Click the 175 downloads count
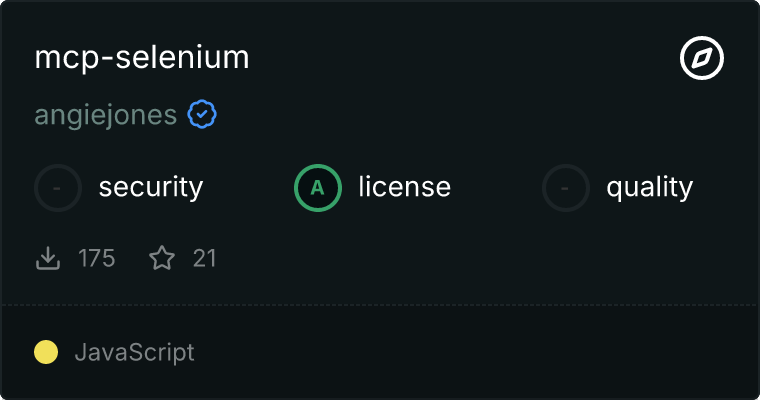 tap(97, 259)
